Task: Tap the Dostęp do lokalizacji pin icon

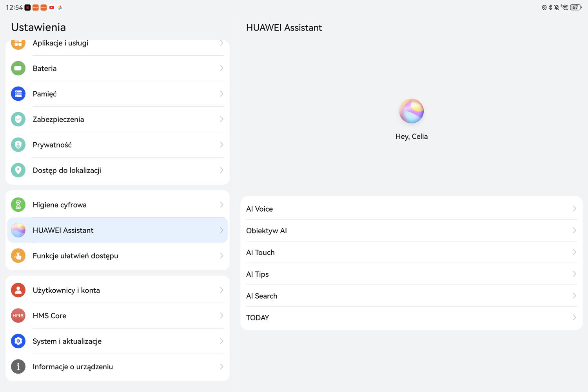Action: [x=18, y=170]
